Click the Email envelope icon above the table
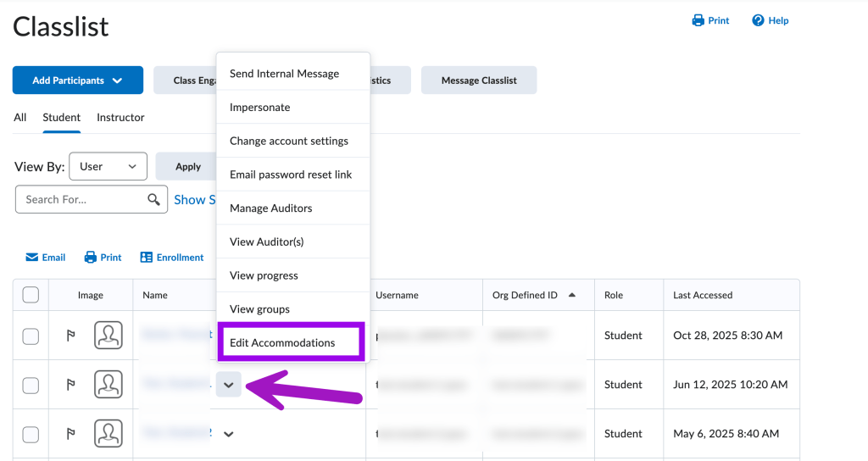 point(32,258)
